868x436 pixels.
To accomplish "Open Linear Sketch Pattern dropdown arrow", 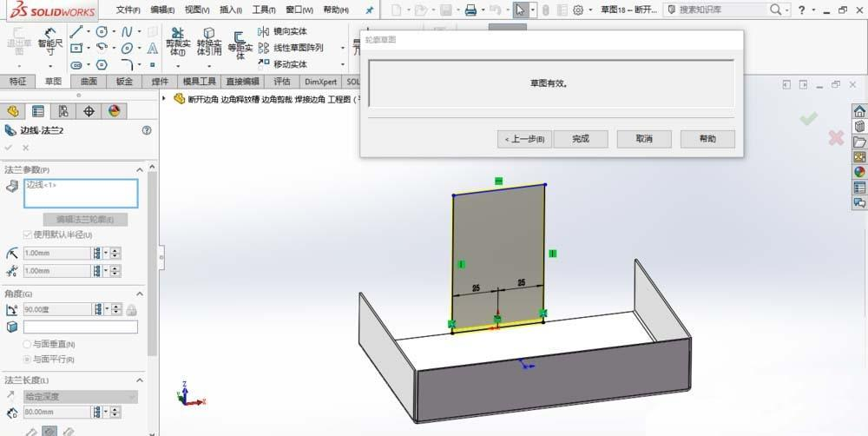I will coord(343,48).
